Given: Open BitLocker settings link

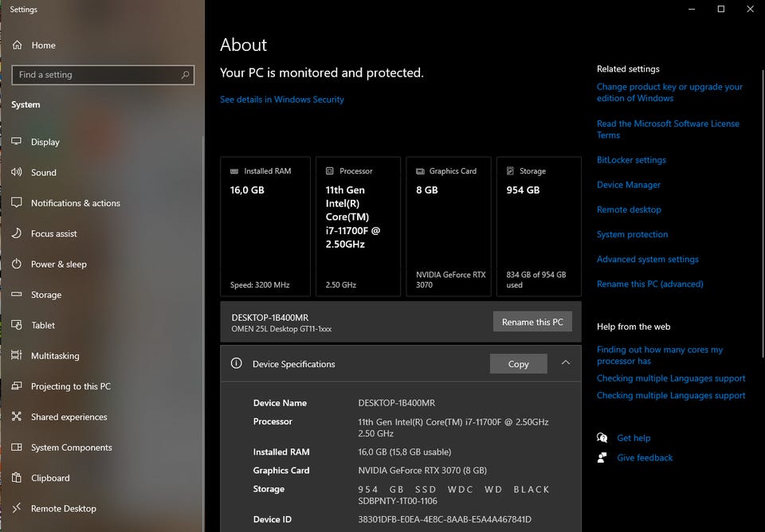Looking at the screenshot, I should tap(631, 160).
